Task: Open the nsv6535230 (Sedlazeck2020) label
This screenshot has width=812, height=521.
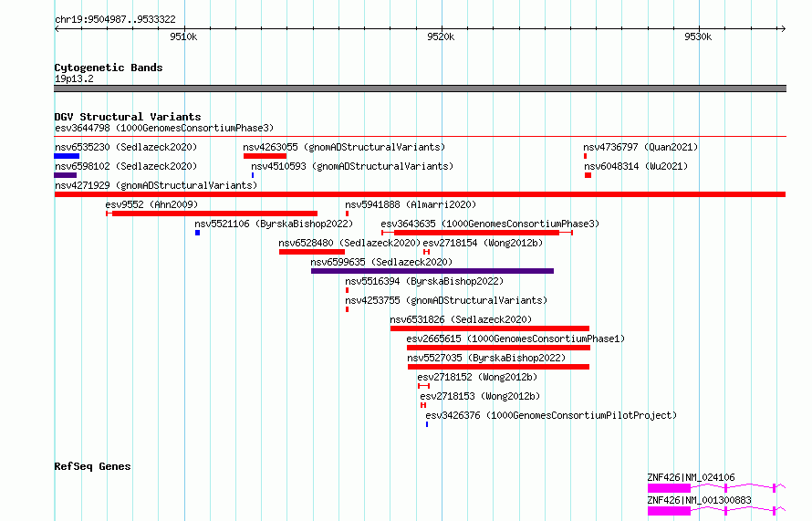Action: (126, 147)
